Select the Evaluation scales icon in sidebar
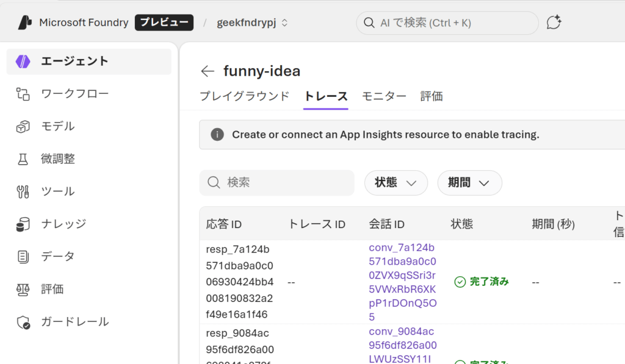Screen dimensions: 625x364 click(x=23, y=289)
